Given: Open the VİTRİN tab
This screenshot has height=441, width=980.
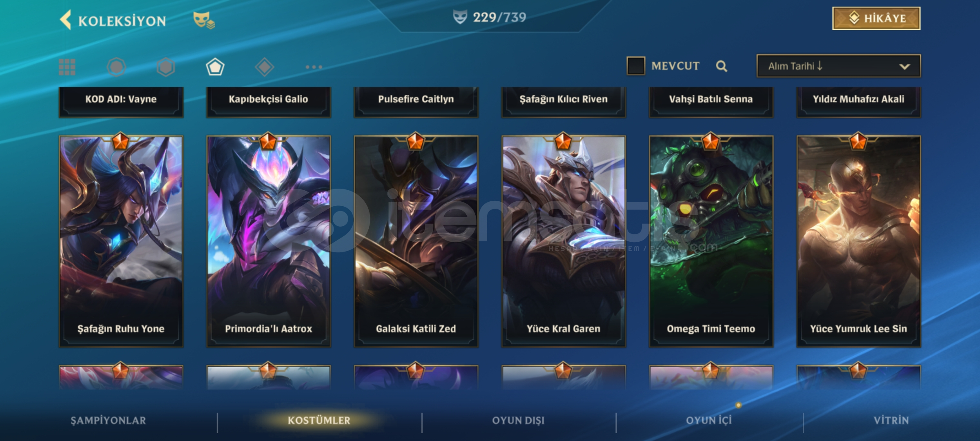Looking at the screenshot, I should coord(891,421).
